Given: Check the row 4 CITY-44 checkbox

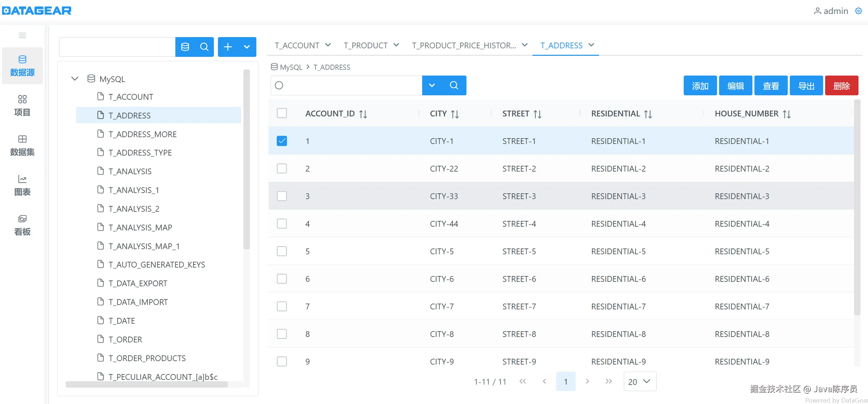Looking at the screenshot, I should (282, 223).
